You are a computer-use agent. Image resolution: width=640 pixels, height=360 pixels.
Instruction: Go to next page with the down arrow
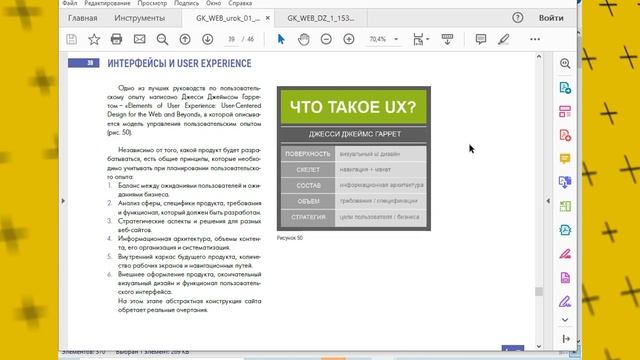coord(207,39)
